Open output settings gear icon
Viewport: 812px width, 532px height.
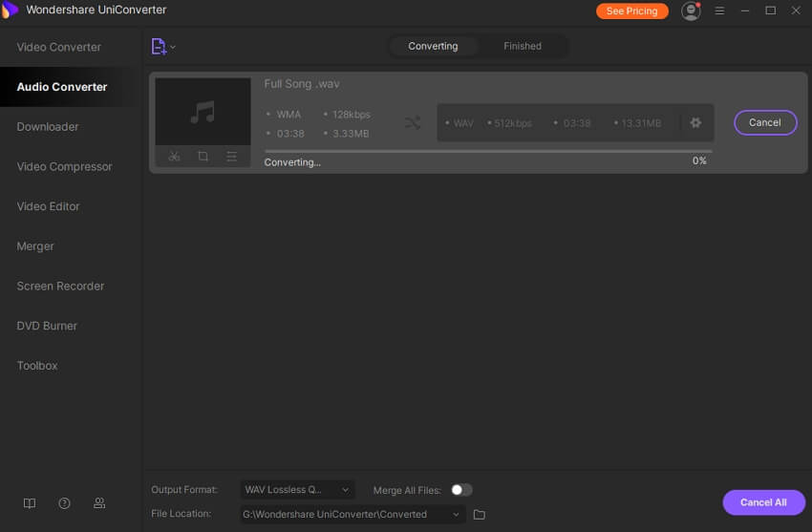(695, 122)
